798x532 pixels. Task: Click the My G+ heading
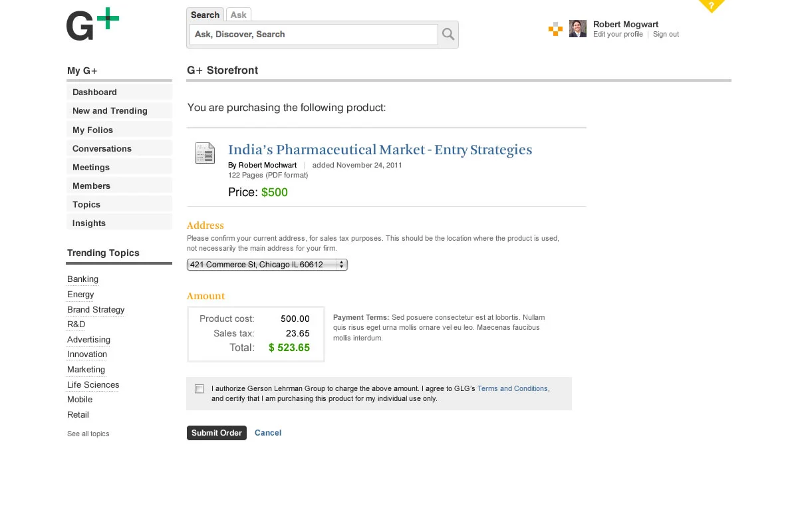tap(82, 71)
